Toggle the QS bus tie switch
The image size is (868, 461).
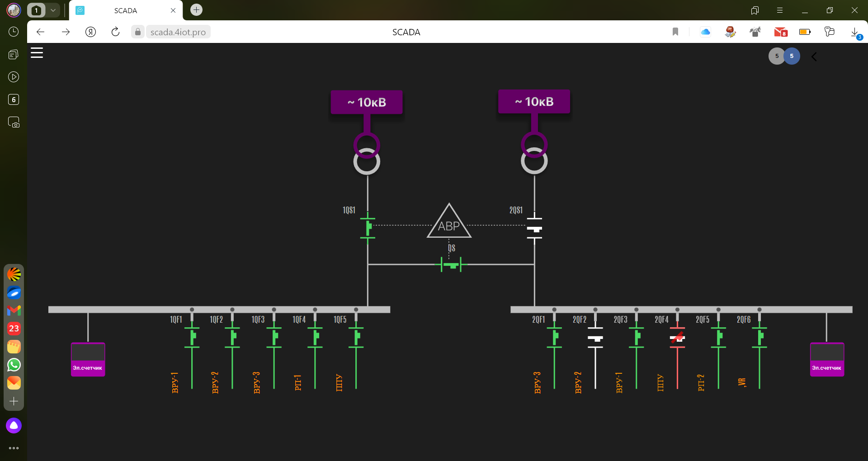pyautogui.click(x=451, y=264)
